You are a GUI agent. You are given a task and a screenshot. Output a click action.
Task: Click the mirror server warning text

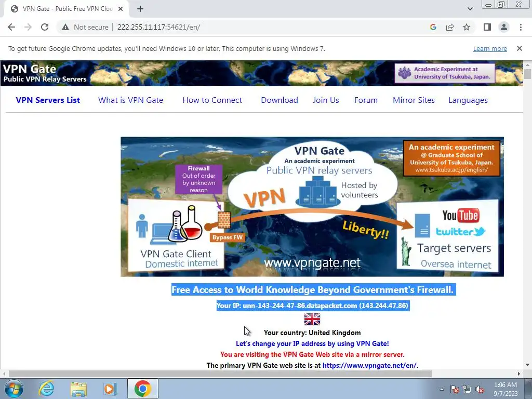[312, 354]
